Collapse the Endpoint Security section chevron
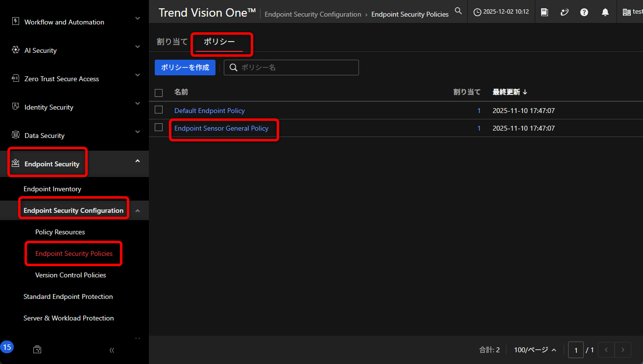Image resolution: width=643 pixels, height=364 pixels. pyautogui.click(x=138, y=161)
